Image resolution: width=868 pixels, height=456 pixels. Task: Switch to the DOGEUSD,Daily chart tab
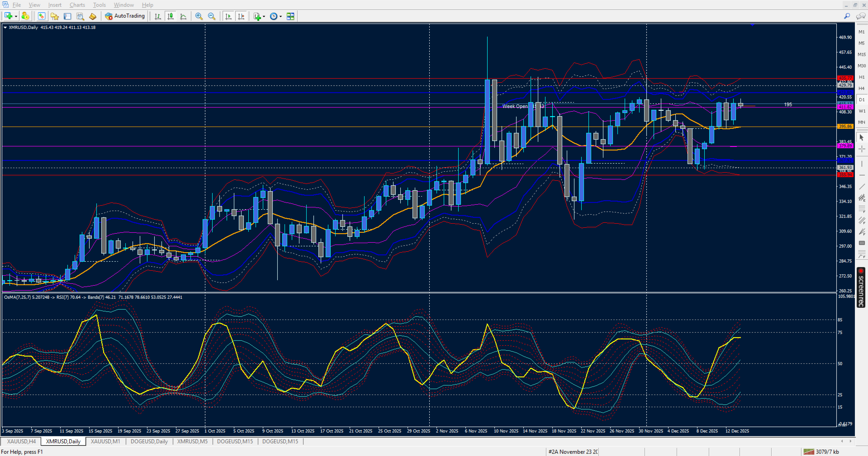tap(149, 442)
